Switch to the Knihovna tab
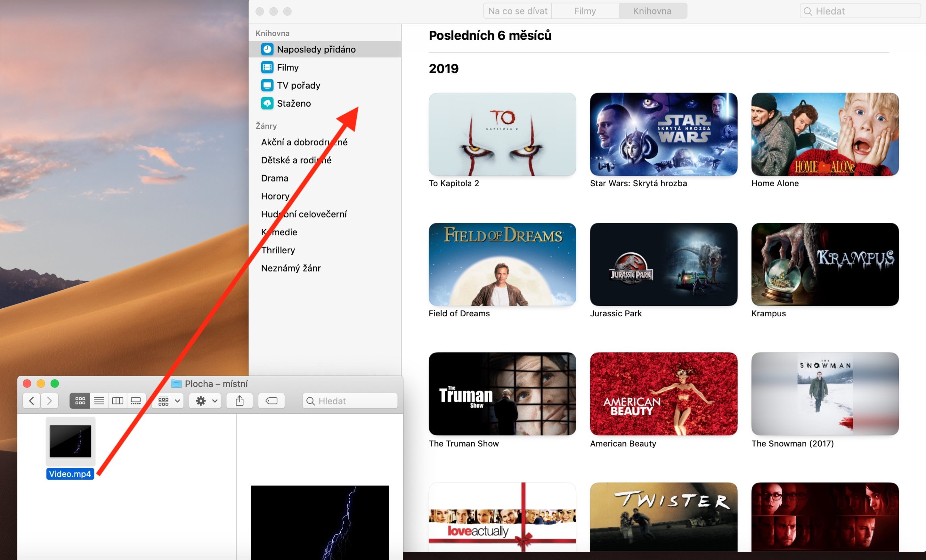The image size is (926, 560). (653, 11)
